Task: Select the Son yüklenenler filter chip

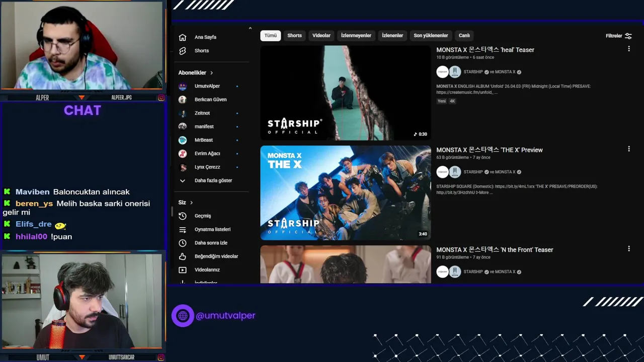Action: pos(431,36)
